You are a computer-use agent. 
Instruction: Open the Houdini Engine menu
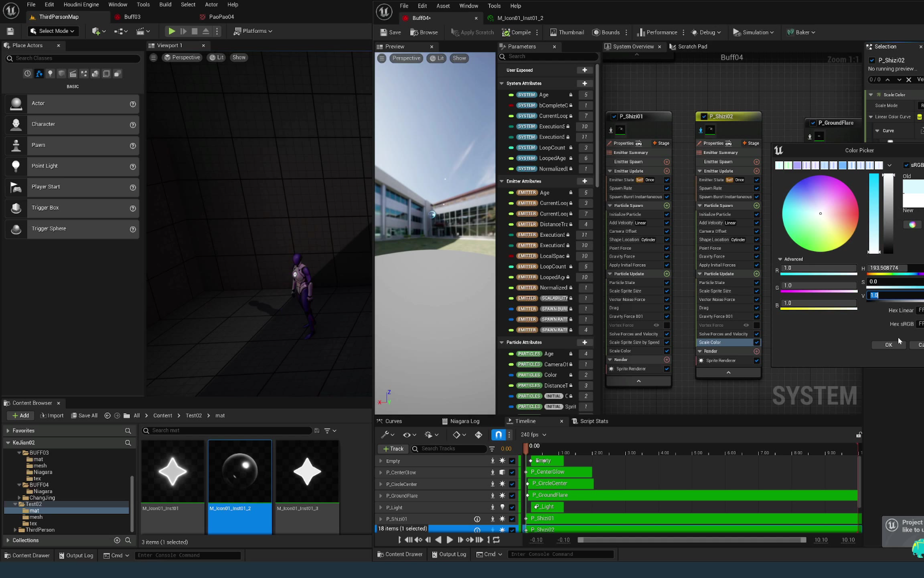click(81, 5)
